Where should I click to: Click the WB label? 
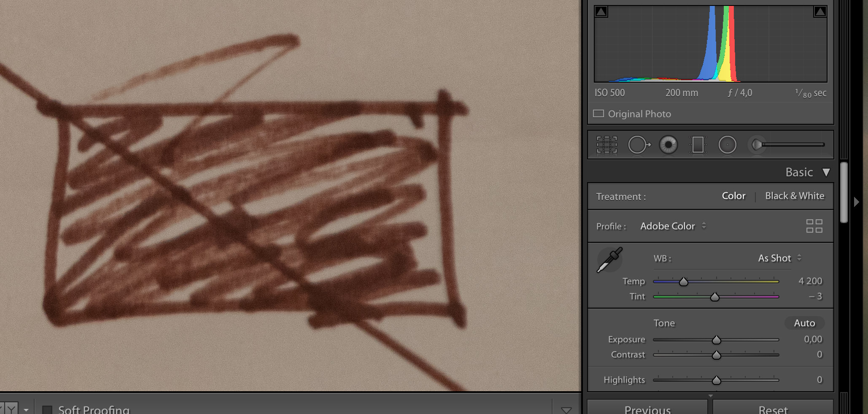[x=662, y=258]
